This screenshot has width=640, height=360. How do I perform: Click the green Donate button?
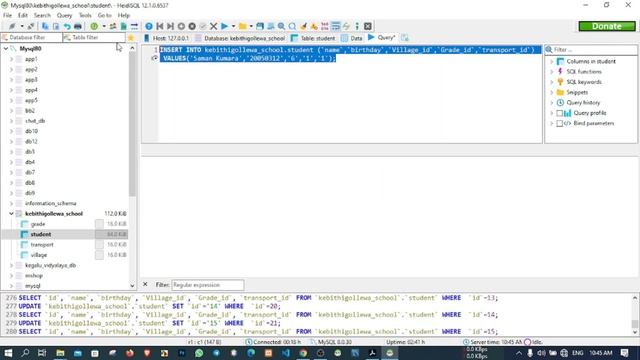607,26
